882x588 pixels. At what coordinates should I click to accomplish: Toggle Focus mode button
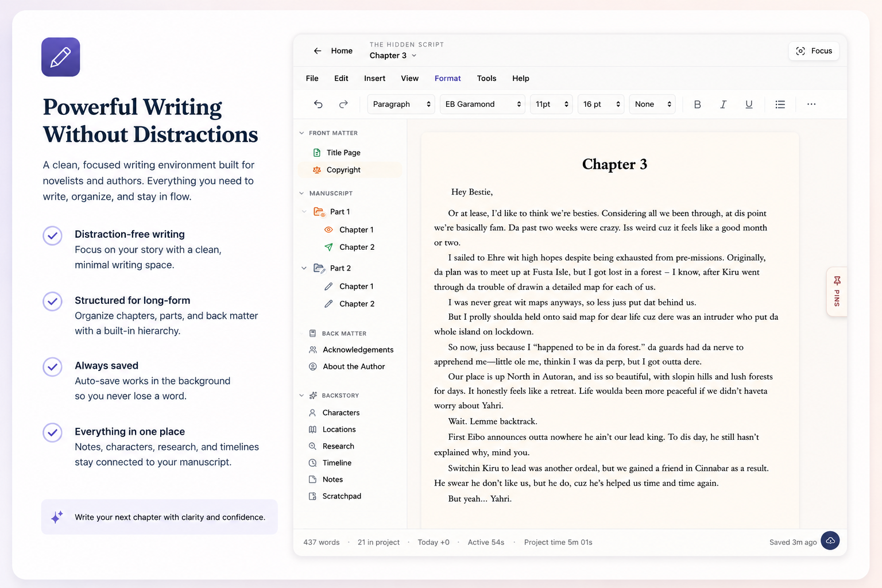pyautogui.click(x=814, y=51)
